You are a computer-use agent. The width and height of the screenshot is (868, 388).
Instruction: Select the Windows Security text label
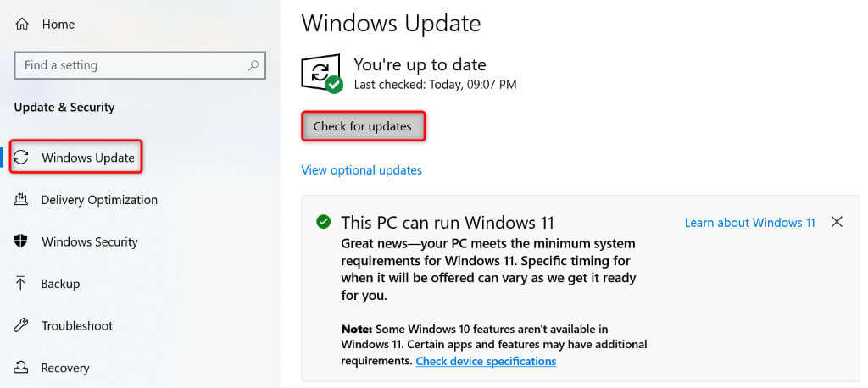point(91,242)
